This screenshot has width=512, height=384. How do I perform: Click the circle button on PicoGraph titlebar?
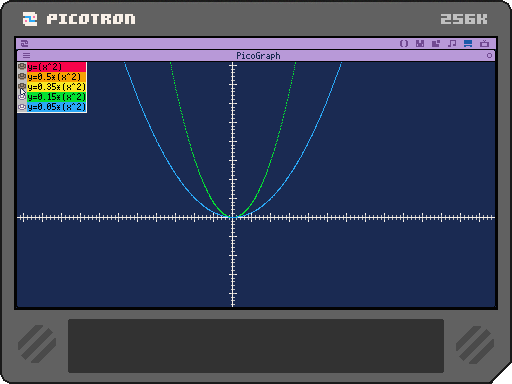pos(489,56)
